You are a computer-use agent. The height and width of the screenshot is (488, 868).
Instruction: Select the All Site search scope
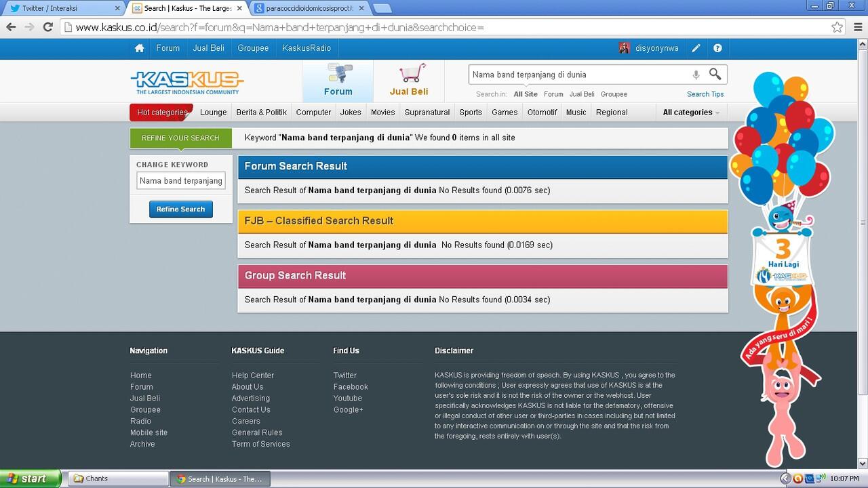tap(526, 94)
